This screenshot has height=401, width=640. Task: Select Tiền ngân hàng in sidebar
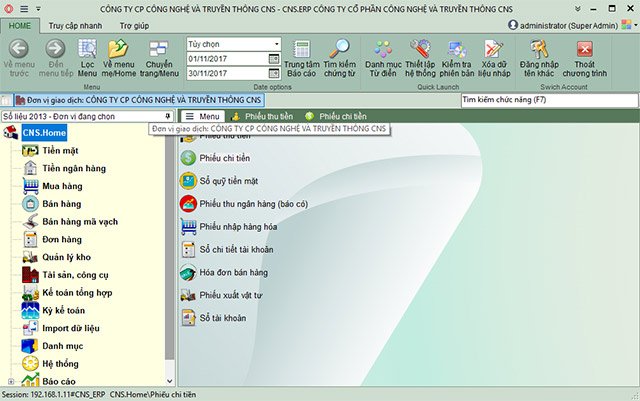[74, 168]
